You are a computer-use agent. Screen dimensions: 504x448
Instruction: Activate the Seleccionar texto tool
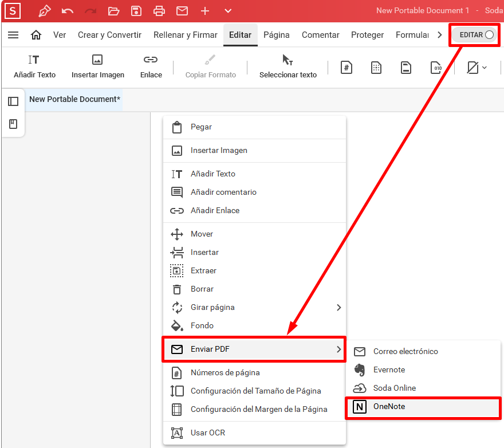point(288,67)
